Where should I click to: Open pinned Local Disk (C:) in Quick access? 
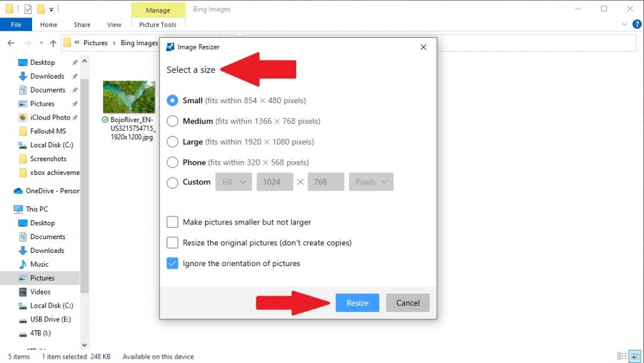(52, 145)
